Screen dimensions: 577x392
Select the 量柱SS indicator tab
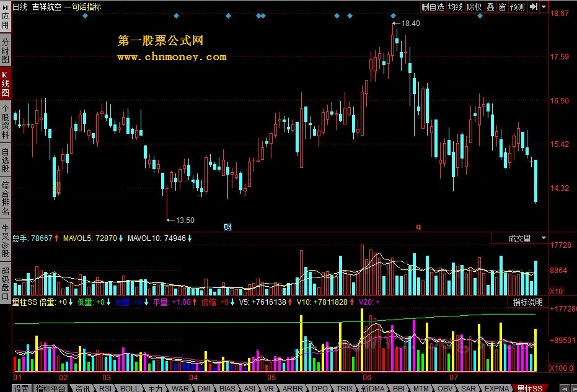click(529, 388)
